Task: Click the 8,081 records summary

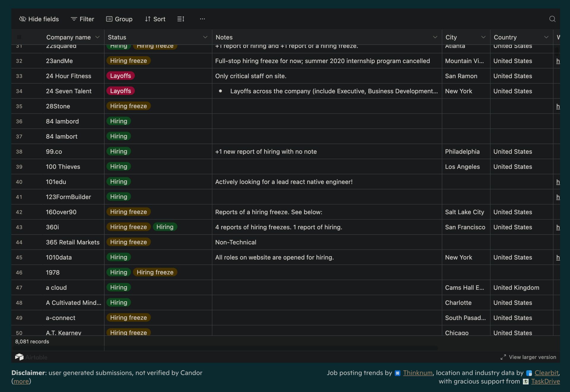Action: (32, 341)
